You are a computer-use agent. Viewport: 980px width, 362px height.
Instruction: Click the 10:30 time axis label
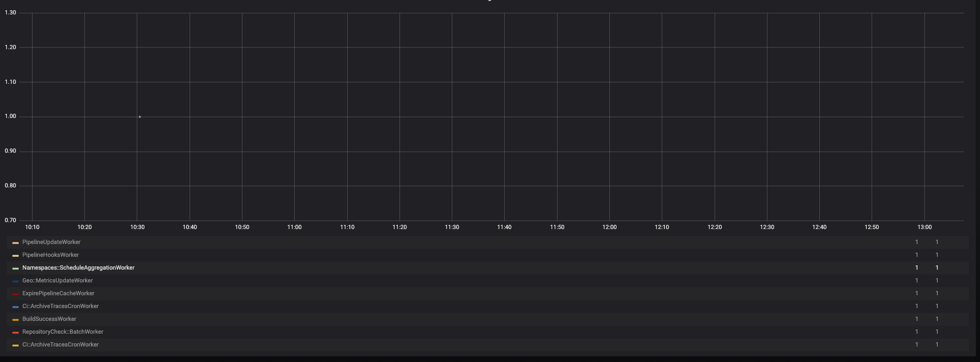(x=137, y=227)
